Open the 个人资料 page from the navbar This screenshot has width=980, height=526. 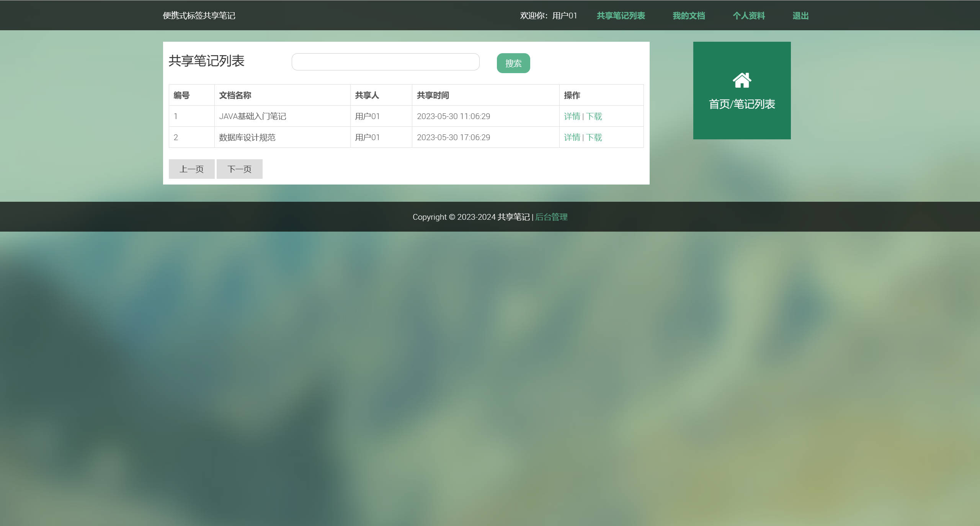pyautogui.click(x=749, y=16)
